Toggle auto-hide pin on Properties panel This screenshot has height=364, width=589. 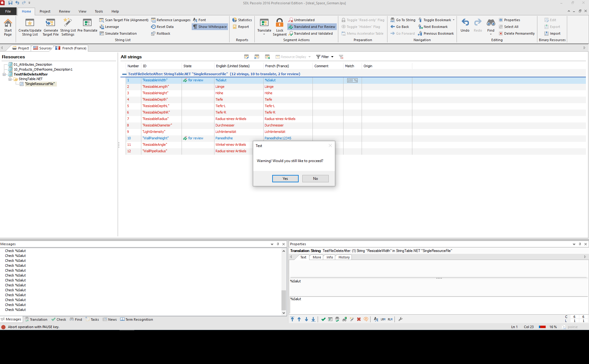click(580, 244)
